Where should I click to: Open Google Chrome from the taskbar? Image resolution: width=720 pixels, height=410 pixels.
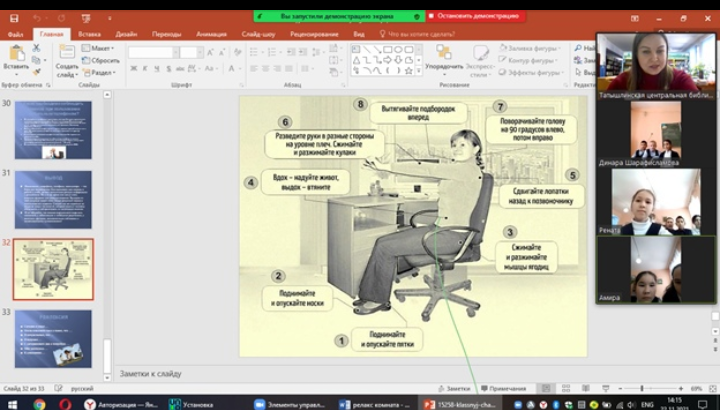[x=39, y=404]
